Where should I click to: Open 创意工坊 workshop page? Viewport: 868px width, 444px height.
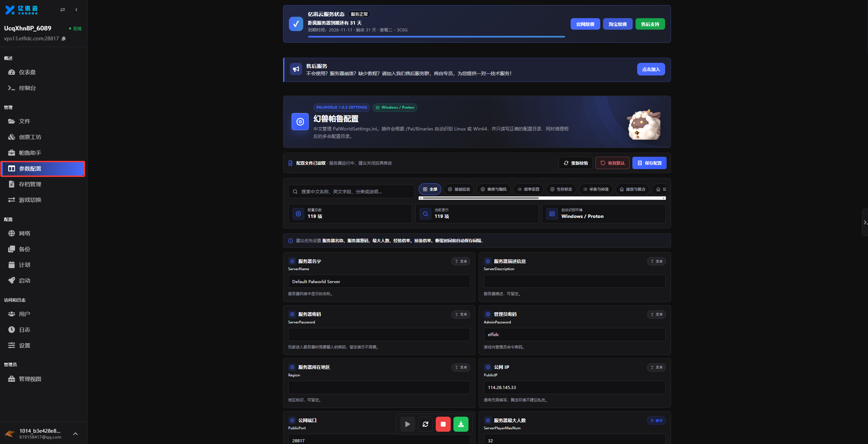click(x=43, y=137)
